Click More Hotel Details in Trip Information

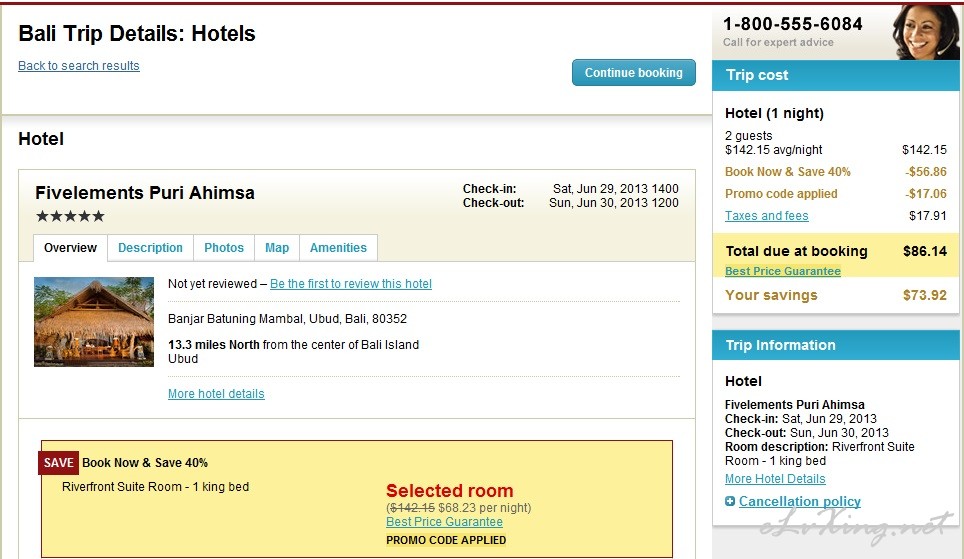(x=775, y=478)
